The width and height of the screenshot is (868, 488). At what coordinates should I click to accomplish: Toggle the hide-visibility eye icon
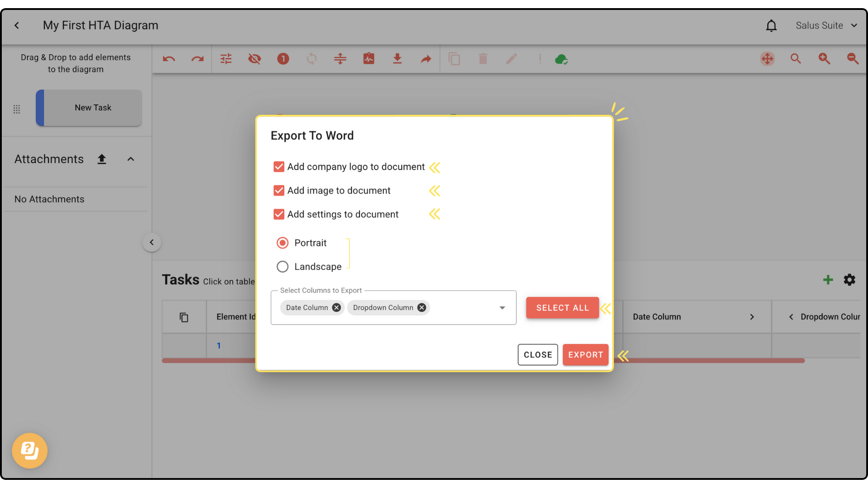(x=255, y=59)
